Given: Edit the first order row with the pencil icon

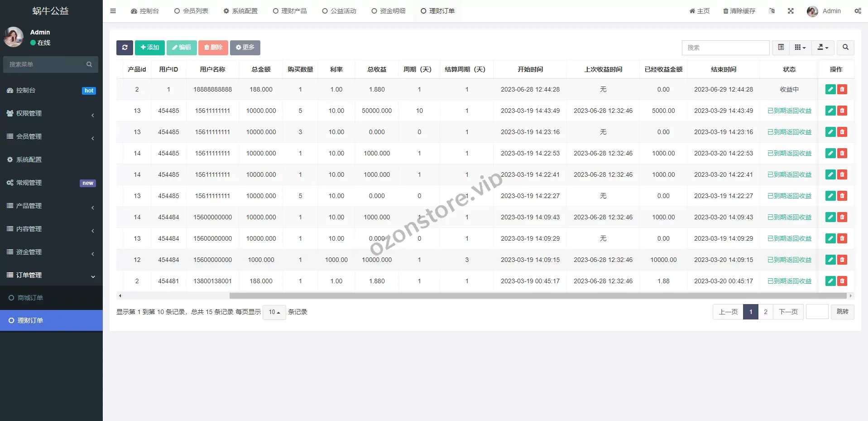Looking at the screenshot, I should 830,89.
